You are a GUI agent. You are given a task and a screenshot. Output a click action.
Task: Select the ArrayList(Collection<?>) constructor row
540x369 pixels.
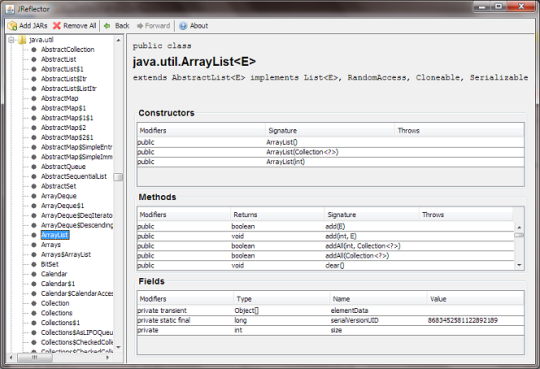pyautogui.click(x=331, y=152)
